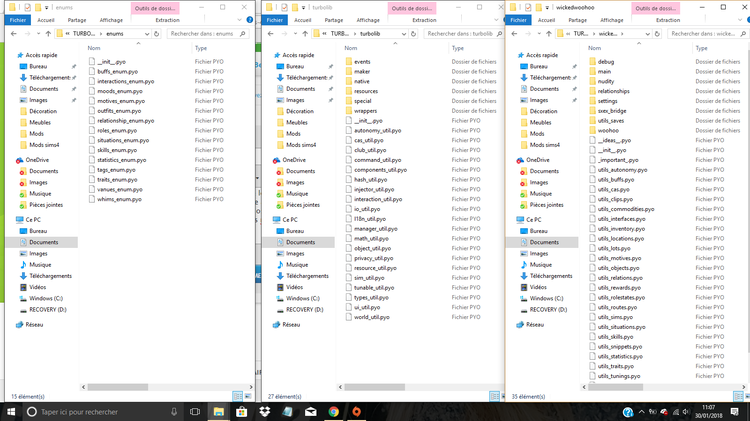Screen dimensions: 750x421
Task: Refresh the wickedwoohoo window folder
Action: point(657,33)
